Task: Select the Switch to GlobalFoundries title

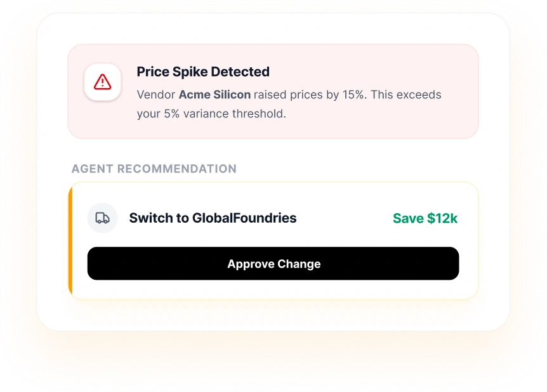Action: 213,218
